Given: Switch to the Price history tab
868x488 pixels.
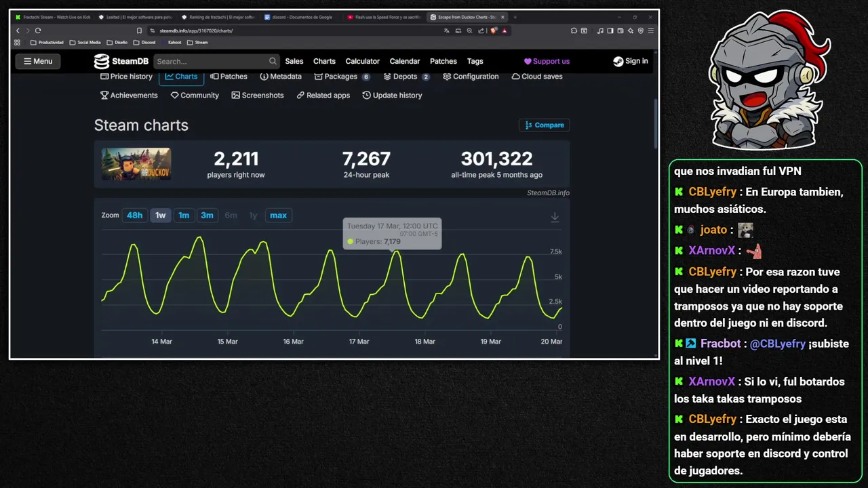Looking at the screenshot, I should click(126, 77).
